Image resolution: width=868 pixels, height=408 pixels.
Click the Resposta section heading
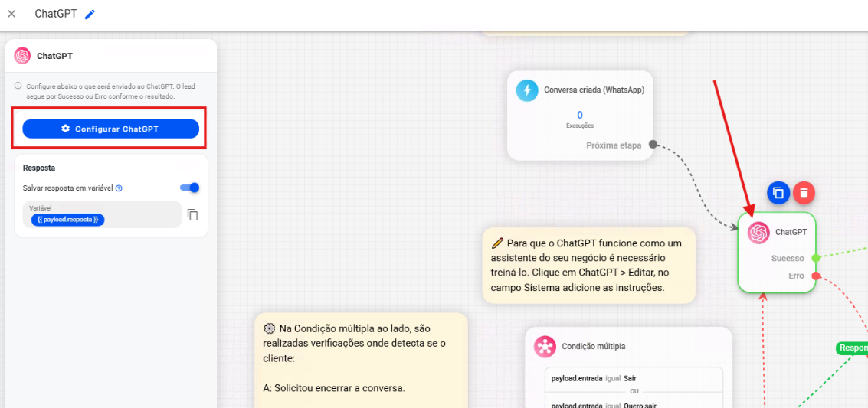pos(39,167)
